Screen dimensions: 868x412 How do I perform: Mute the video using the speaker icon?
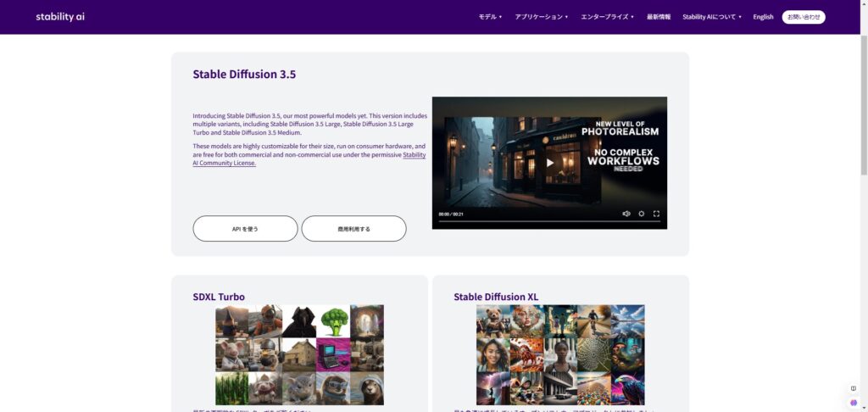pyautogui.click(x=626, y=214)
